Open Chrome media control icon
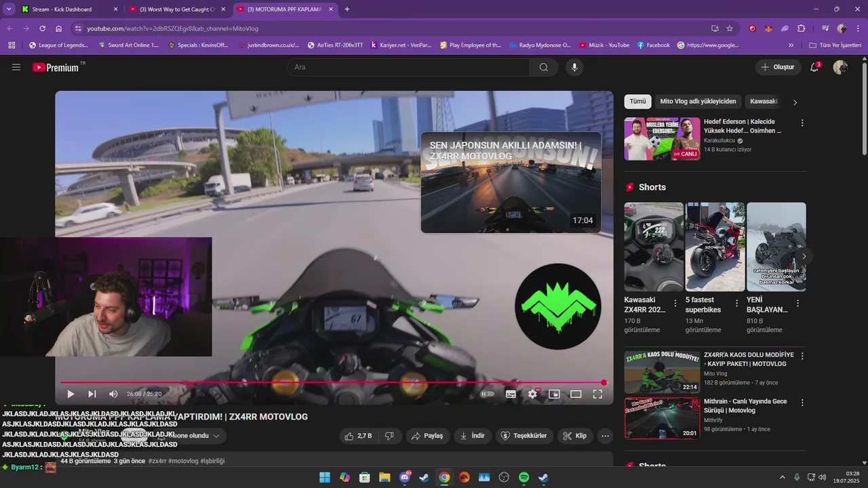 (825, 28)
